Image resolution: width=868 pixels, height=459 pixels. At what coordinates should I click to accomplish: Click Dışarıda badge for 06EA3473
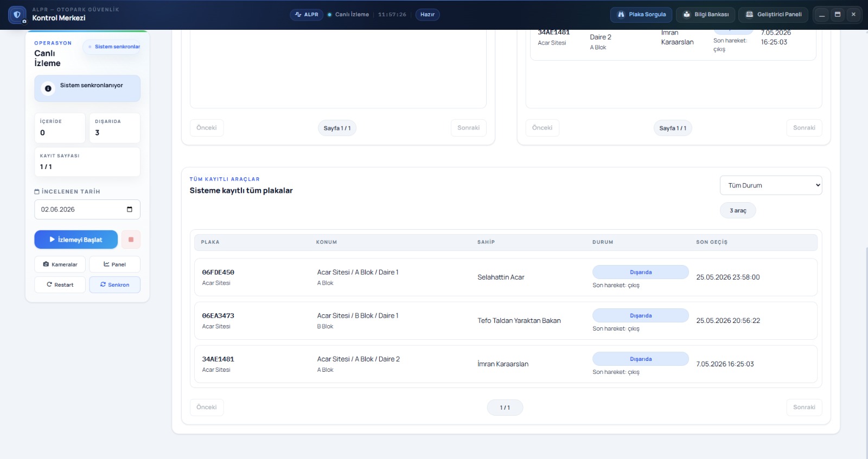[x=641, y=315]
